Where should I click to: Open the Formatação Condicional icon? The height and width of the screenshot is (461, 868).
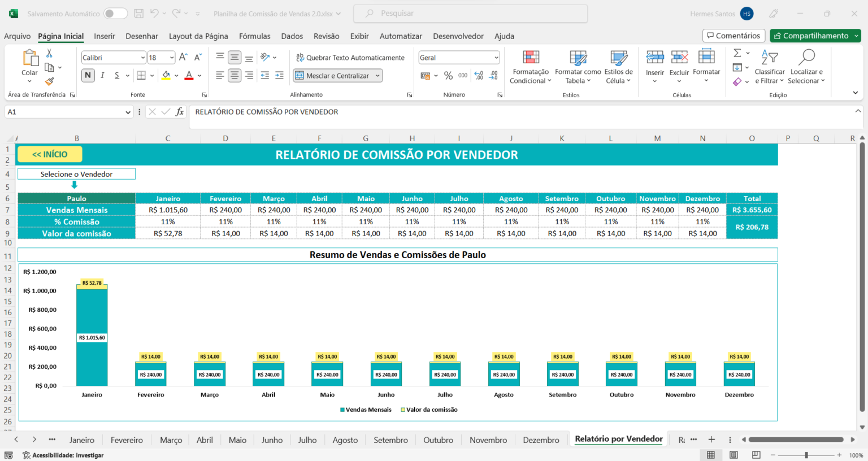click(x=531, y=67)
